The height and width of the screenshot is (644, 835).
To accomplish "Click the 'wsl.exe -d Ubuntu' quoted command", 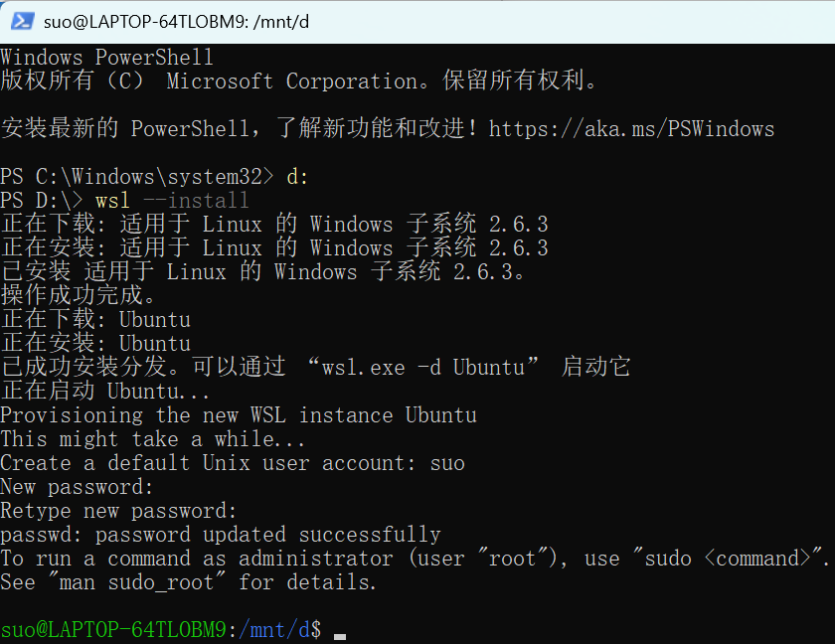I will (x=423, y=368).
